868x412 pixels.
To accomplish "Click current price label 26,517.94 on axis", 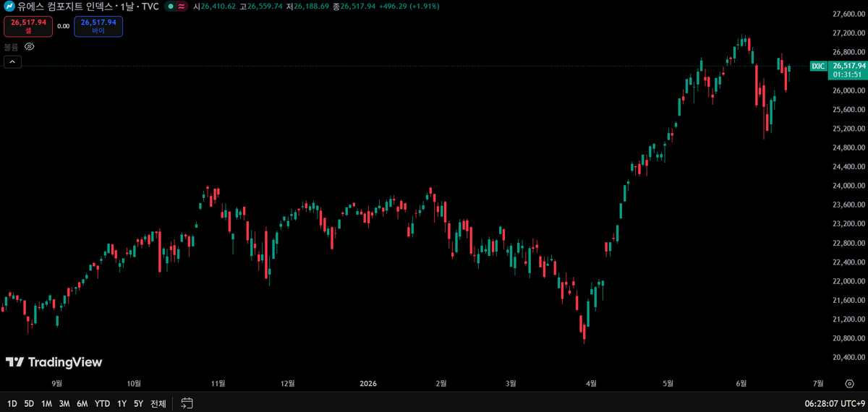I will 848,66.
